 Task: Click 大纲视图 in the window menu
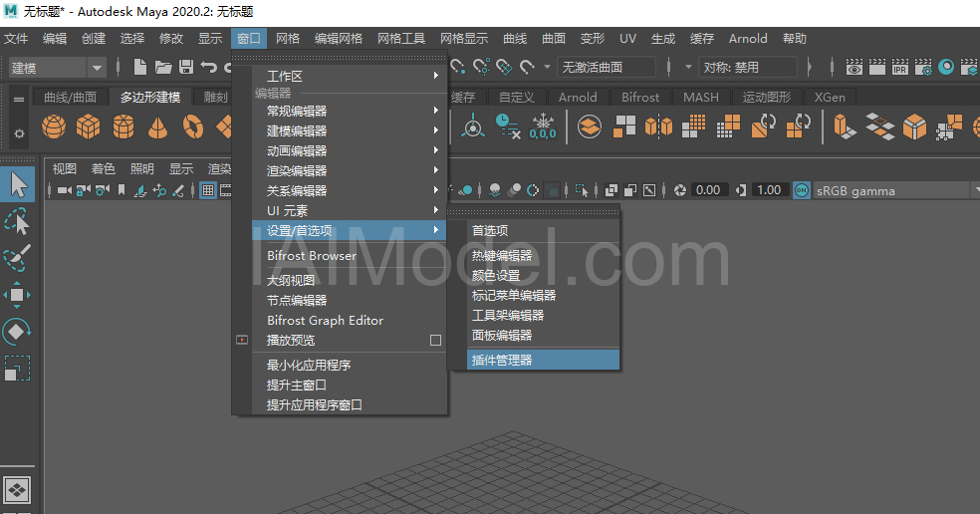(x=350, y=281)
